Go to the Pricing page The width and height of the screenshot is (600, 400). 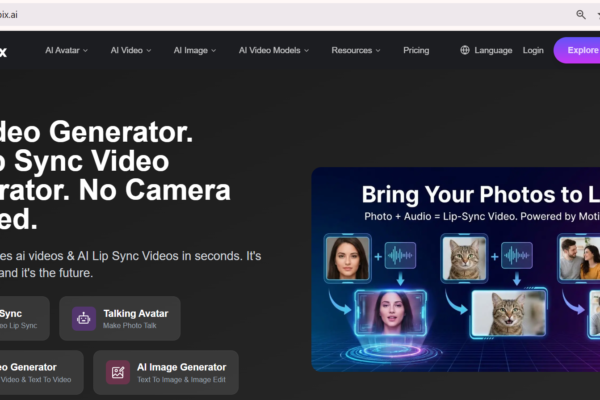click(416, 50)
